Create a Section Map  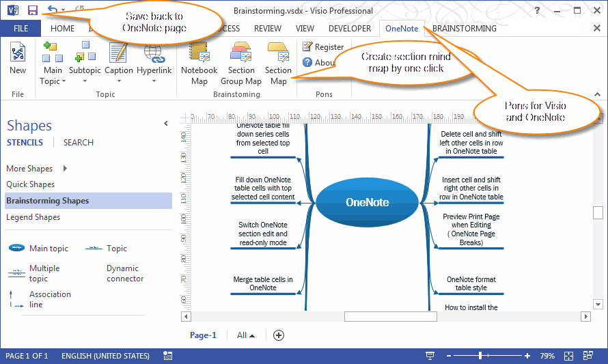click(x=279, y=64)
